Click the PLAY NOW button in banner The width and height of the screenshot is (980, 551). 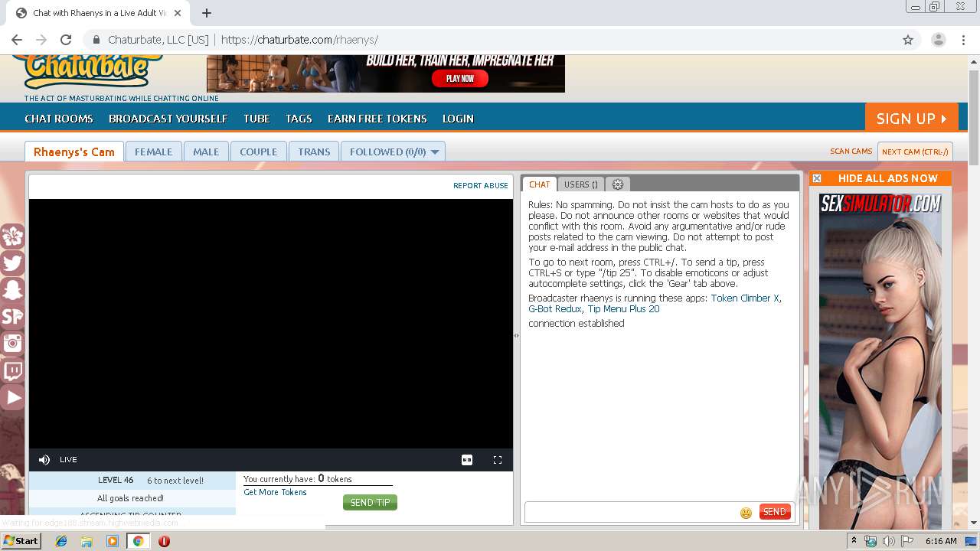point(460,78)
